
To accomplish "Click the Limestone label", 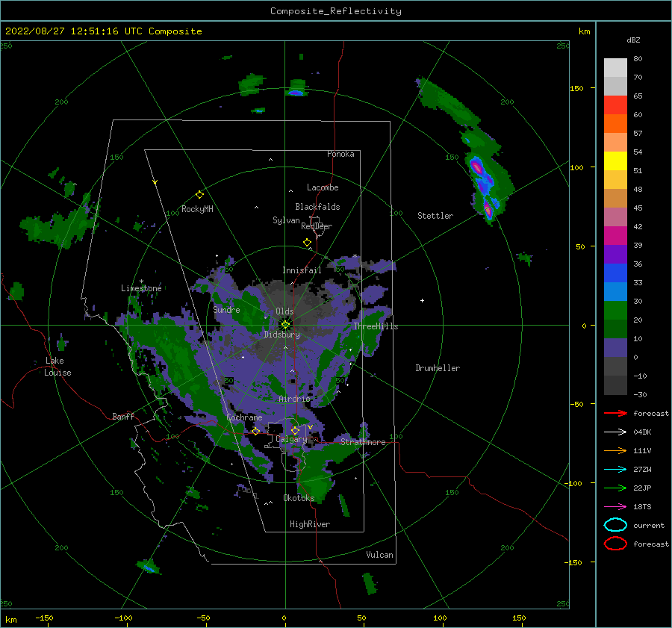I will (141, 288).
